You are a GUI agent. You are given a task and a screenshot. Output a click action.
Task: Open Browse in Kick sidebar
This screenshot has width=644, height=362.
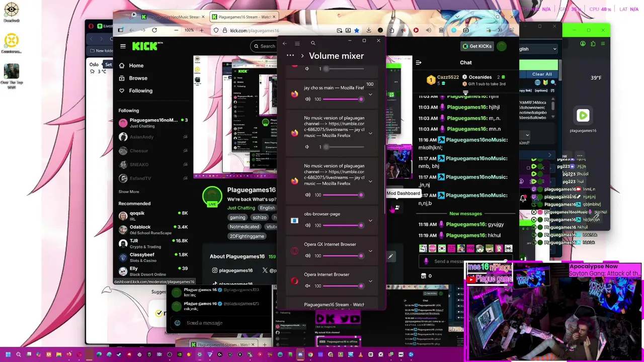[x=133, y=78]
